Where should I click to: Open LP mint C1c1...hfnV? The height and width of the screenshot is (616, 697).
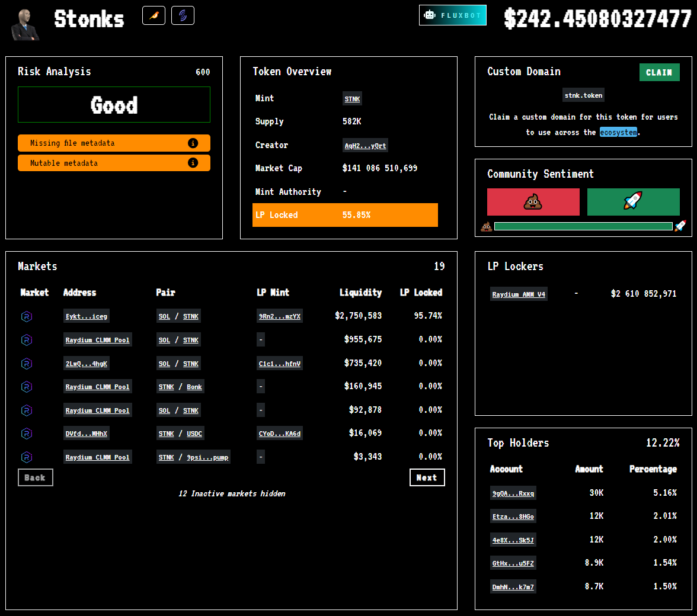[x=280, y=363]
